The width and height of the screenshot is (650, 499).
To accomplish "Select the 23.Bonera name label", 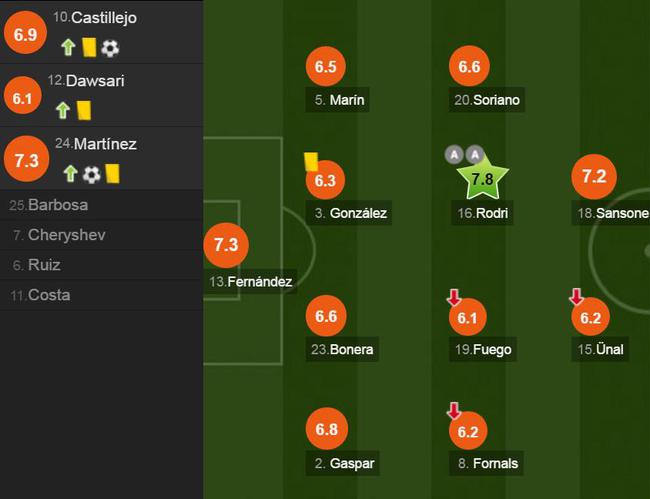I will (x=342, y=349).
